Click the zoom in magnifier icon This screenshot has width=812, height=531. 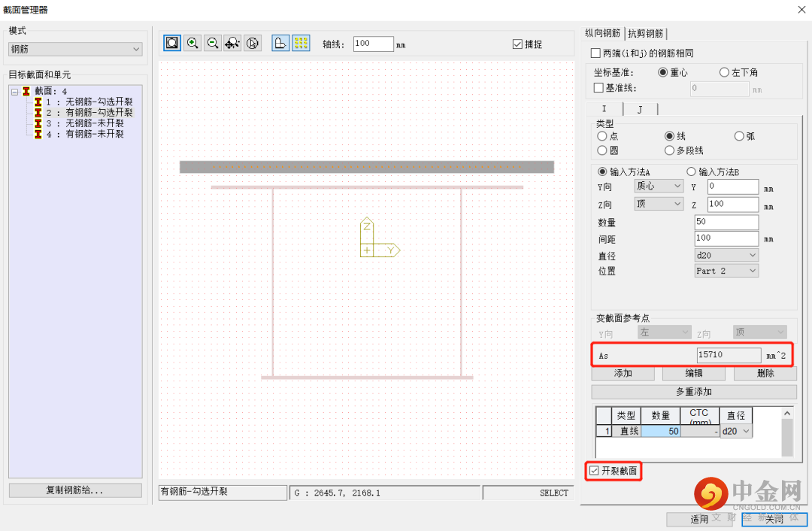(192, 43)
